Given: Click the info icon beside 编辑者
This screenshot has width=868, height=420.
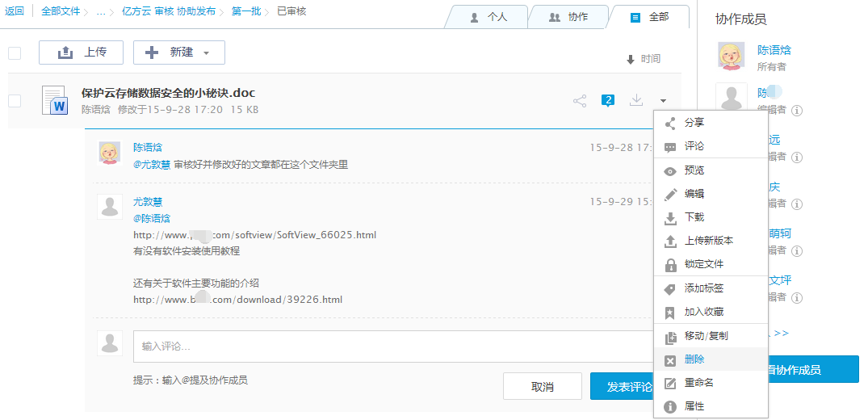Looking at the screenshot, I should coord(796,111).
